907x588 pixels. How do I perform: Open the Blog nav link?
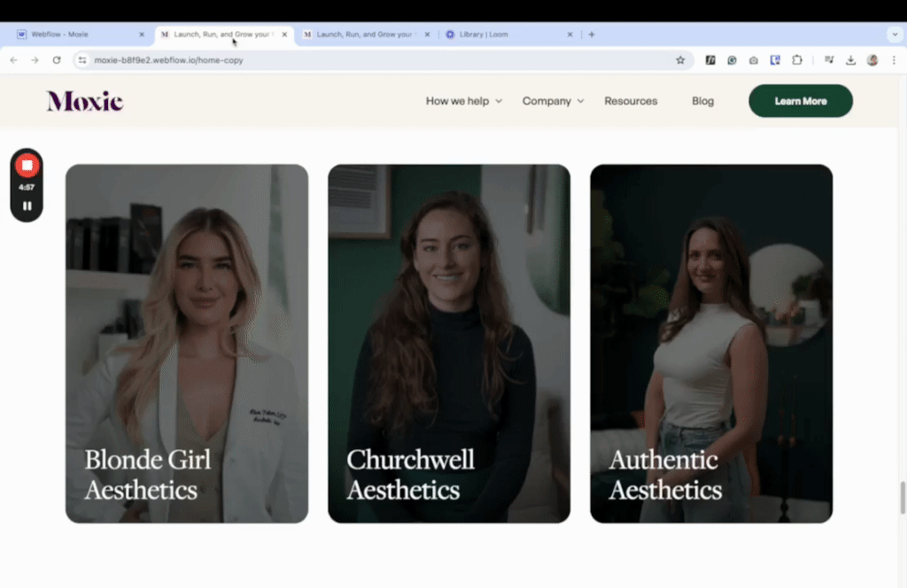click(702, 101)
